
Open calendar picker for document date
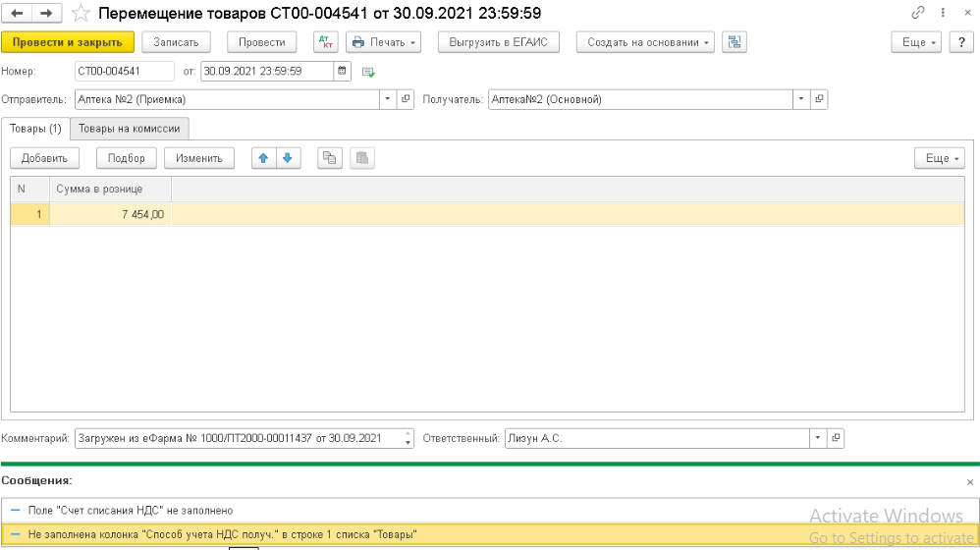(342, 71)
